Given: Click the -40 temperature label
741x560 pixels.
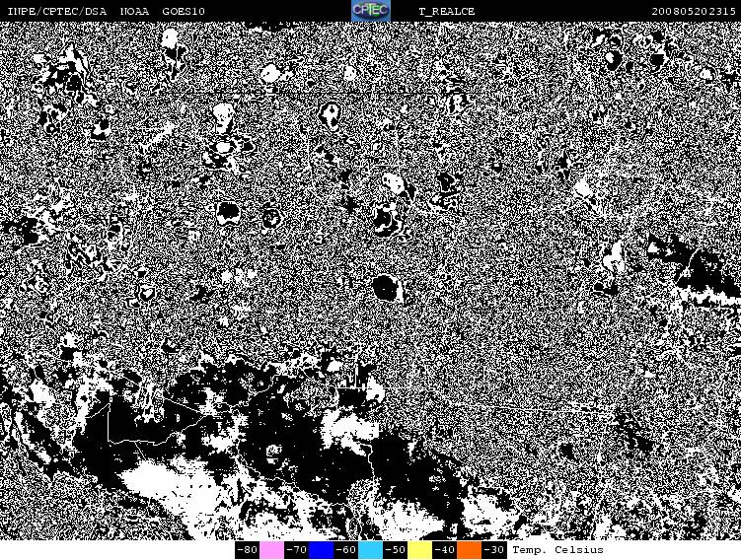Looking at the screenshot, I should click(444, 550).
